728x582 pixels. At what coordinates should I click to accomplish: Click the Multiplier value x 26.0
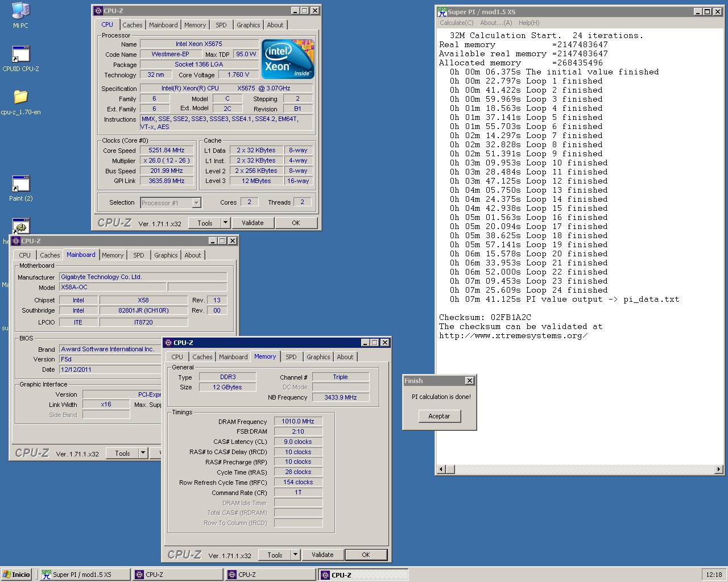coord(167,161)
